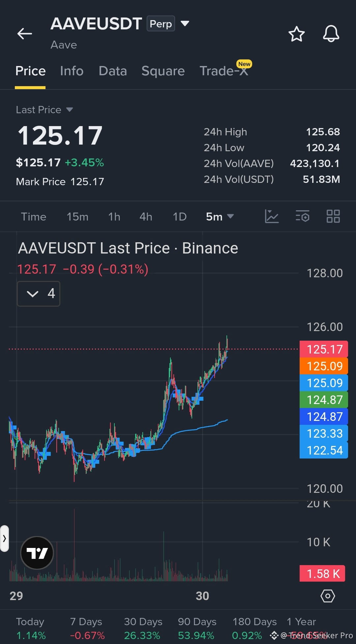Tap the Perp contract label
Screen dimensions: 356x644
161,24
